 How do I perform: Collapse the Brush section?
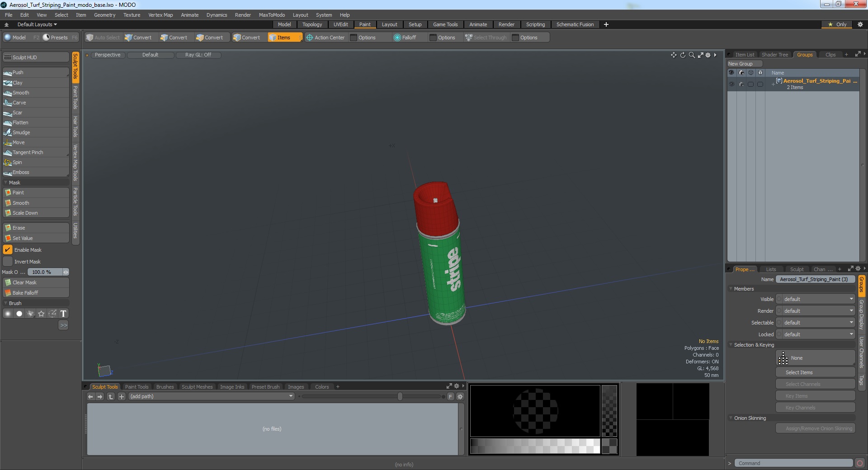[6, 303]
